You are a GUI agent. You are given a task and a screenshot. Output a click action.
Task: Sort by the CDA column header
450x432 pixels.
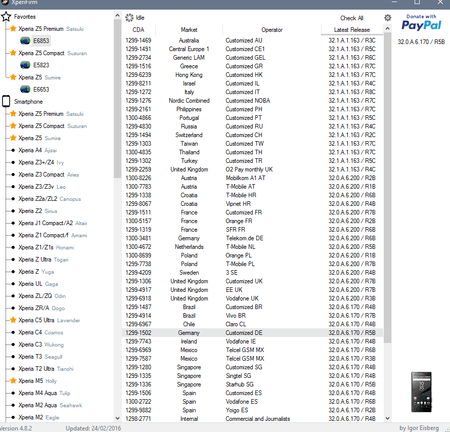138,30
